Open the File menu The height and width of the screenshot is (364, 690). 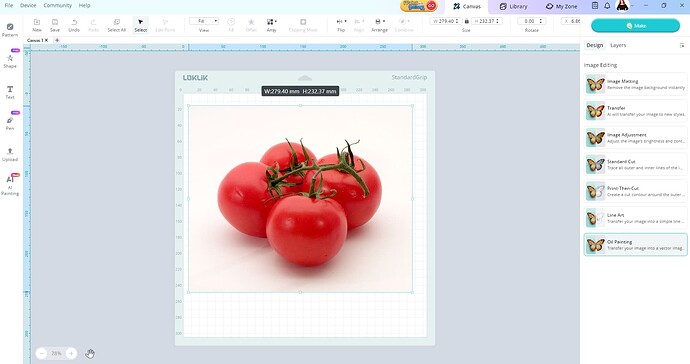click(x=9, y=5)
